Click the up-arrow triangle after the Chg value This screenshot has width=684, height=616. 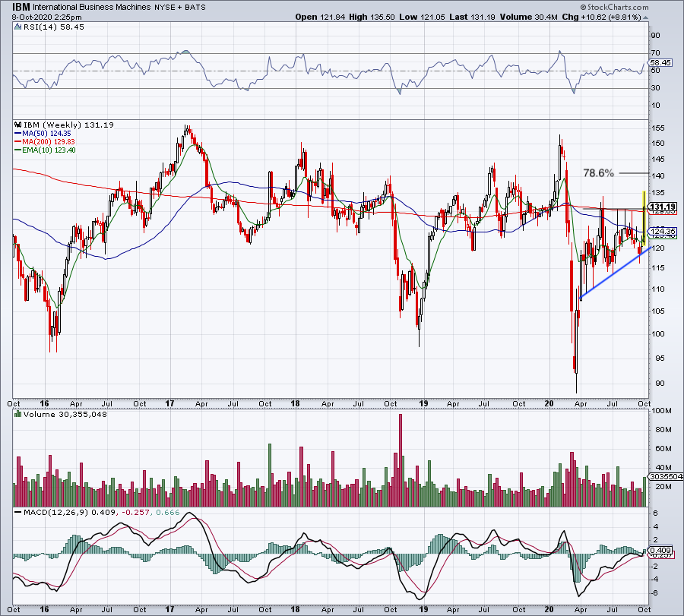coord(645,17)
